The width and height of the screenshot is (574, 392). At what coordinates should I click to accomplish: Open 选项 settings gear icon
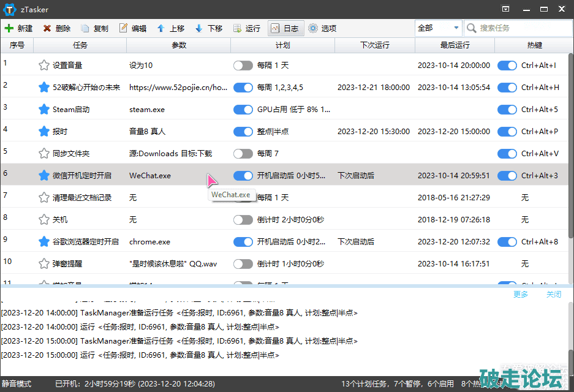[313, 28]
